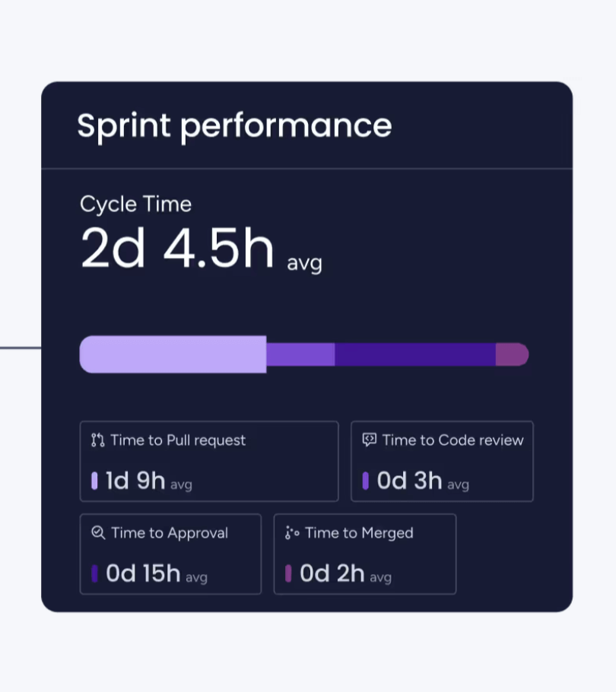The width and height of the screenshot is (616, 692).
Task: Click the 2d 4.5h average value
Action: tap(177, 249)
